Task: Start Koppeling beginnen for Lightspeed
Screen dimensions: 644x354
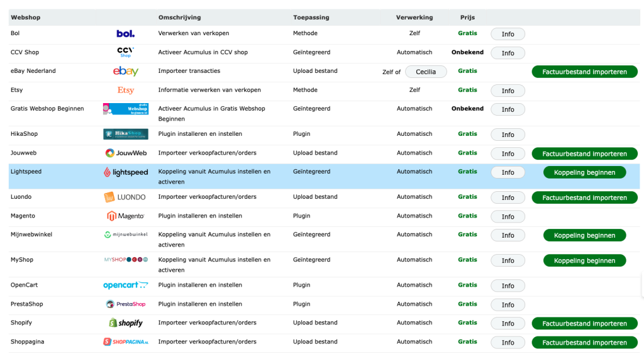Action: pos(584,172)
